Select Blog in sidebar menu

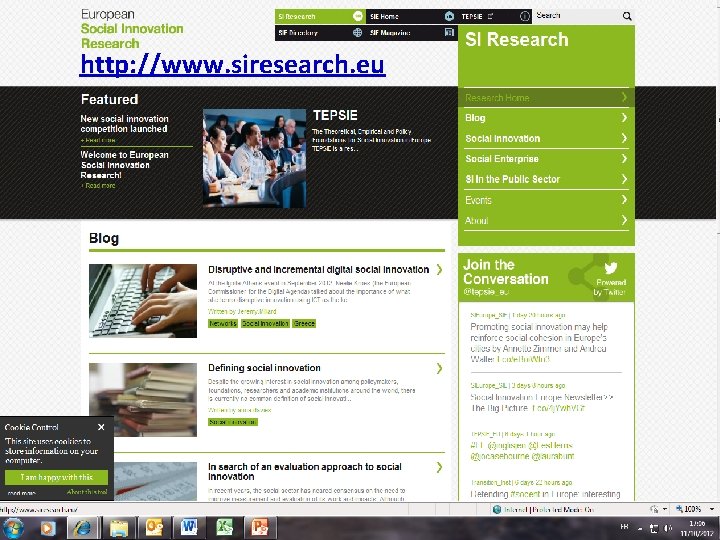click(546, 118)
